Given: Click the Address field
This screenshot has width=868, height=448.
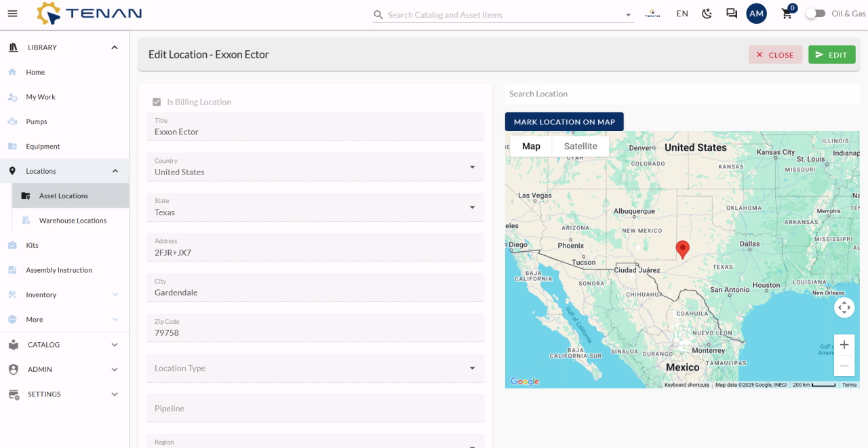Looking at the screenshot, I should (x=315, y=248).
